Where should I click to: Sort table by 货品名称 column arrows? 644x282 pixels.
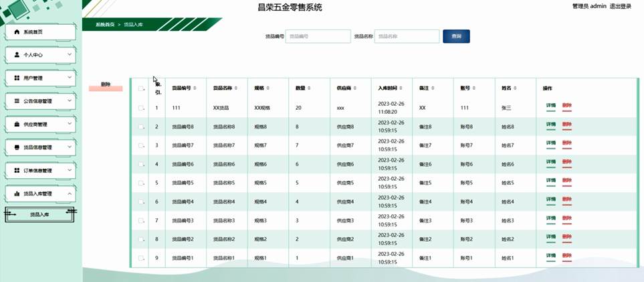[236, 88]
